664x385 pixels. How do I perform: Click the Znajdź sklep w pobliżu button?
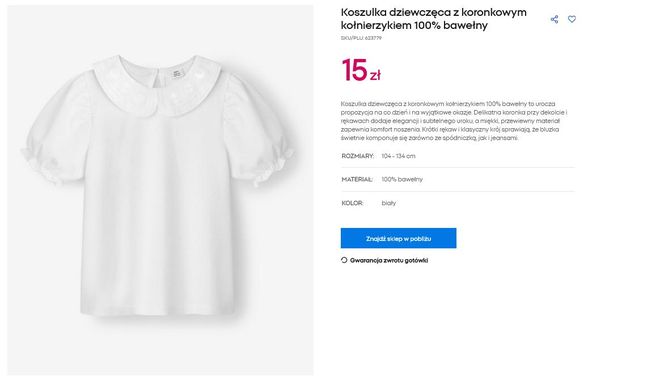click(398, 238)
